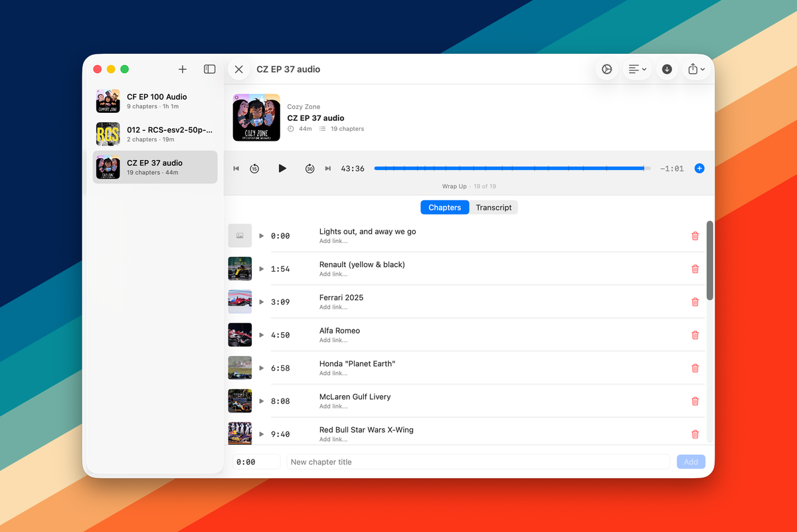Play the Ferrari 2025 chapter at 3:09
Screen dimensions: 797x532
click(x=262, y=302)
